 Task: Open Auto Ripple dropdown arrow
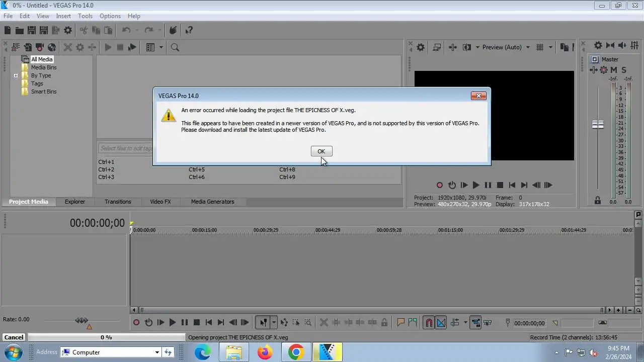click(x=465, y=323)
